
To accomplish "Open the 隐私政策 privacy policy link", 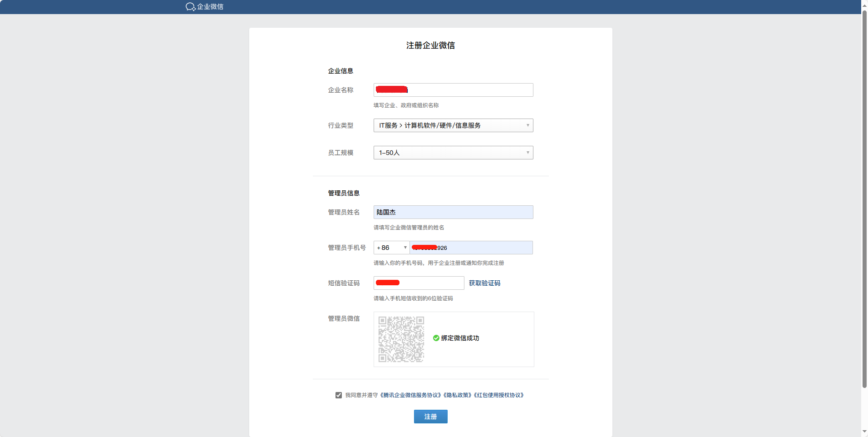I will [x=458, y=395].
